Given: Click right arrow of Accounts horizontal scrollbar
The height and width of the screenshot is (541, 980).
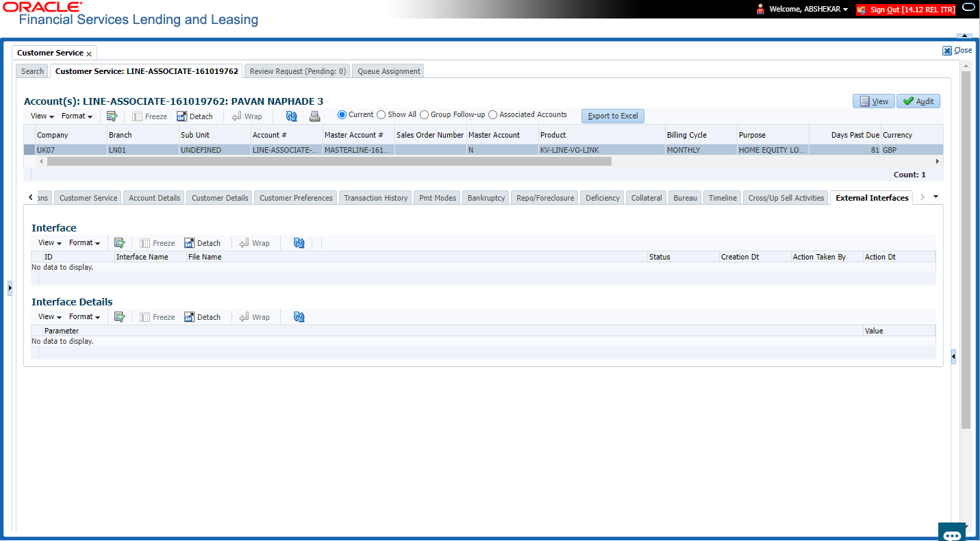Looking at the screenshot, I should (938, 162).
